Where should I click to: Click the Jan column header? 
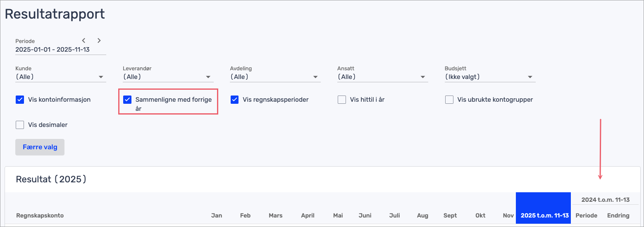(217, 215)
